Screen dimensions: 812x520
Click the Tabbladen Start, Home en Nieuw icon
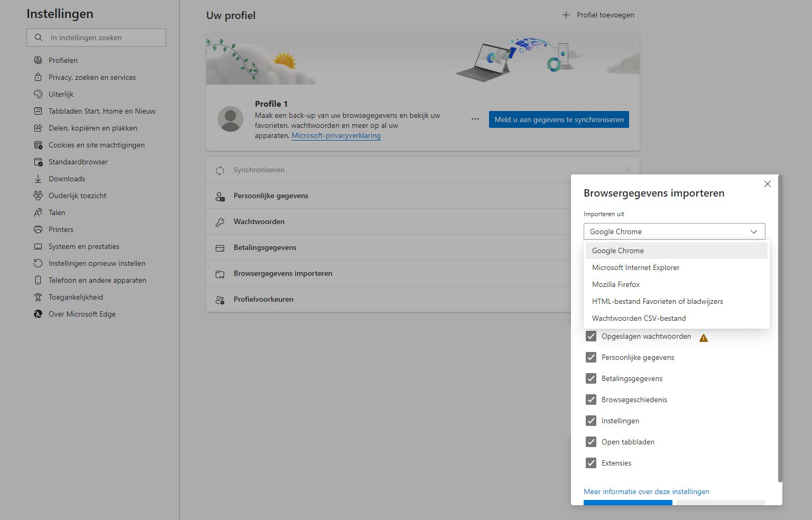coord(38,111)
